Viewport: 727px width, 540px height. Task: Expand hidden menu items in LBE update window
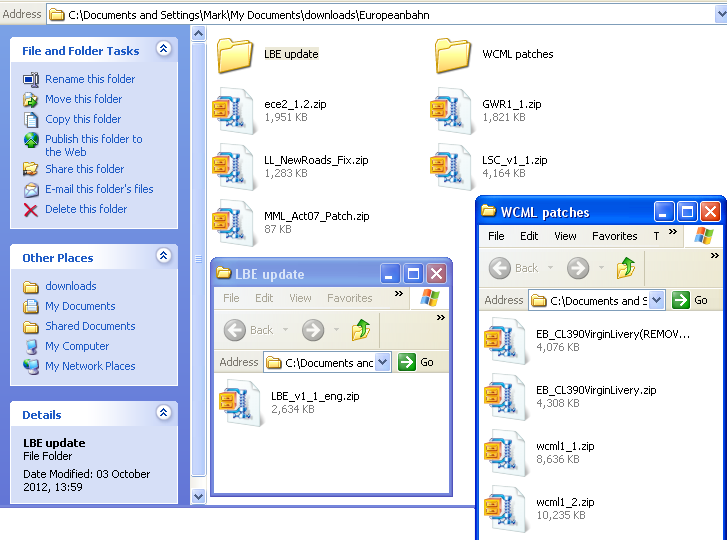point(399,293)
